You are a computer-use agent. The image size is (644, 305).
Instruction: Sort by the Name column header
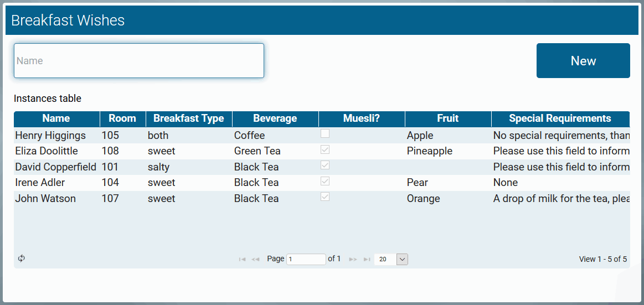coord(56,118)
